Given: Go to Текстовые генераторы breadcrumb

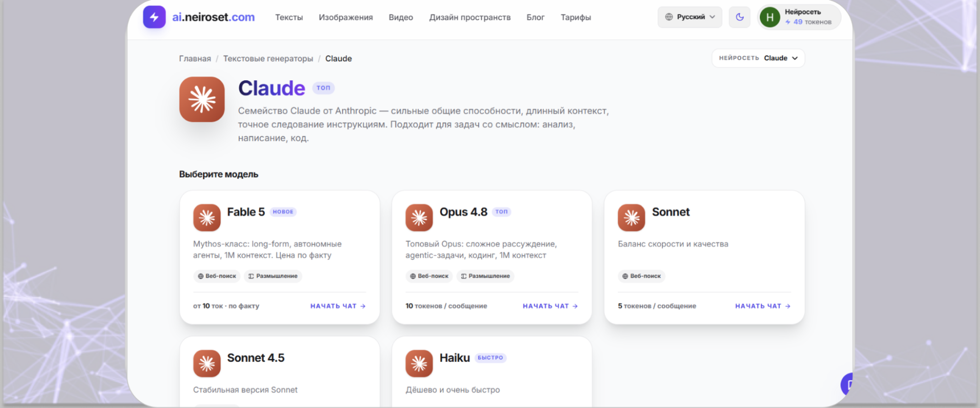Looking at the screenshot, I should 268,58.
